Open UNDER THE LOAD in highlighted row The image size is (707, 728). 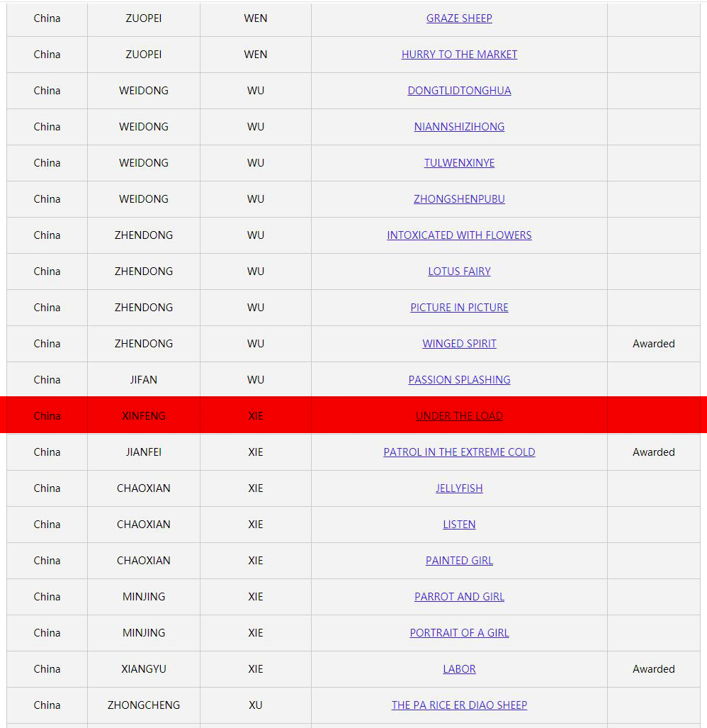click(459, 417)
